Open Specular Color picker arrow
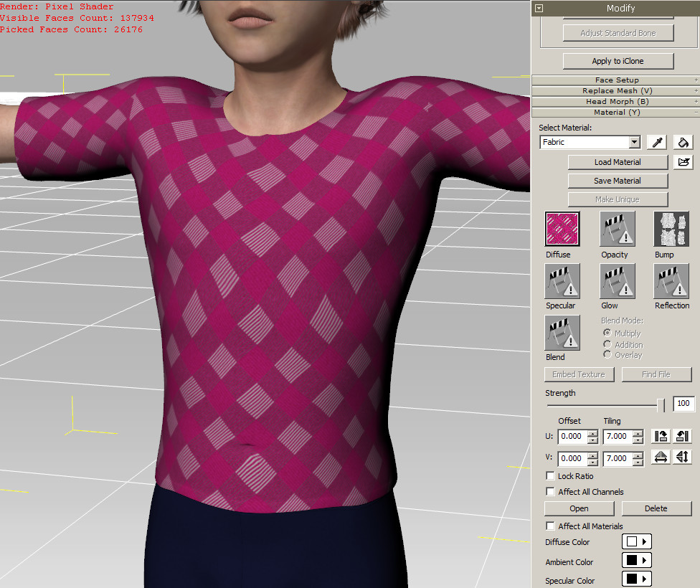Image resolution: width=700 pixels, height=588 pixels. point(644,579)
